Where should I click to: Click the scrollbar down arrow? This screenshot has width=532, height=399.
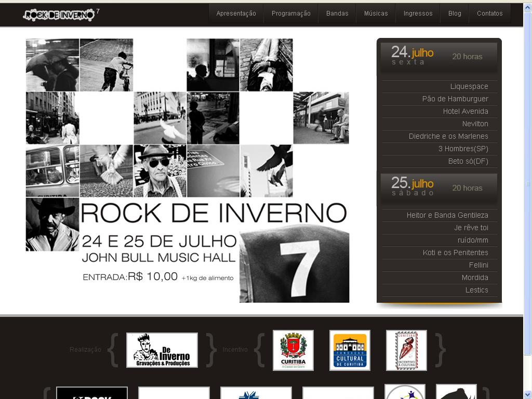[x=527, y=395]
